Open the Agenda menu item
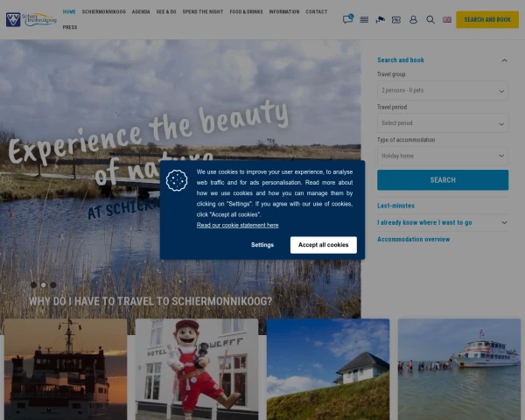This screenshot has height=420, width=525. [x=141, y=11]
